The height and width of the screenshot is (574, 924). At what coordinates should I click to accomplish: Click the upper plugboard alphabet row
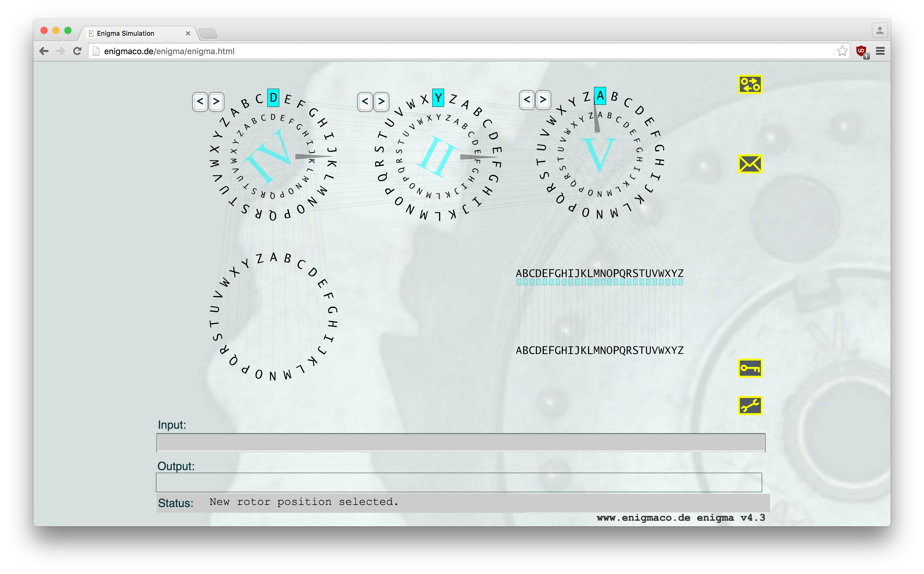[x=600, y=273]
